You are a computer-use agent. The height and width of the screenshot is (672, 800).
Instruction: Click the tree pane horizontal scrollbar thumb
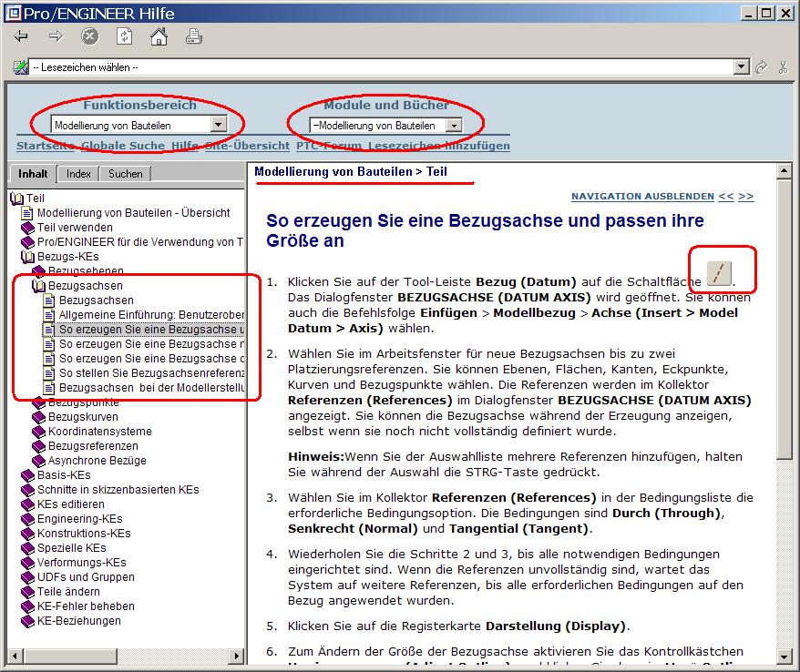tap(70, 656)
